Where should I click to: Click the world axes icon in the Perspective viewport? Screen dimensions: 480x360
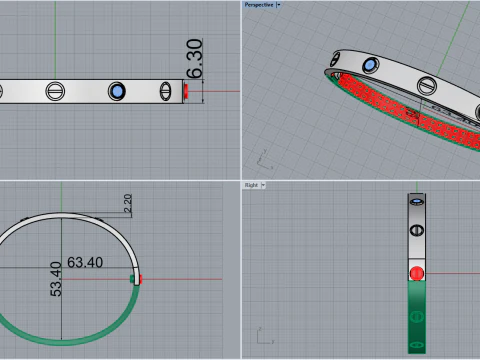click(265, 159)
